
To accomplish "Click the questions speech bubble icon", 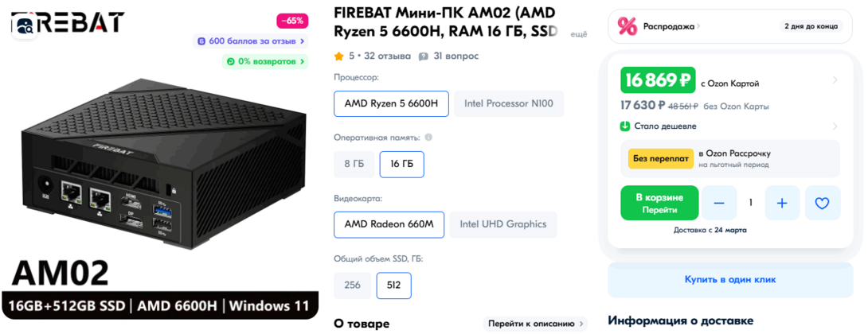I will coord(424,56).
